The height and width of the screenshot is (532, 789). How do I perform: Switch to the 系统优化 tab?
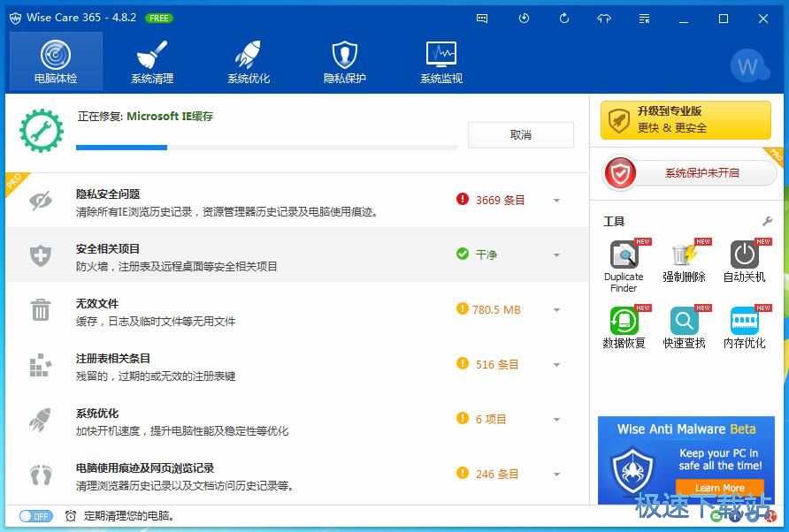pos(249,61)
